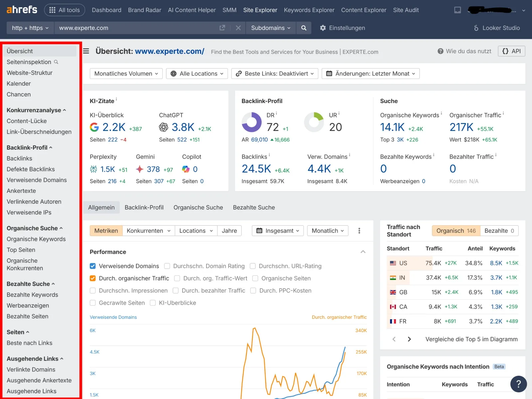
Task: Enable Durchschn. Domain Rating checkbox
Action: click(x=167, y=266)
